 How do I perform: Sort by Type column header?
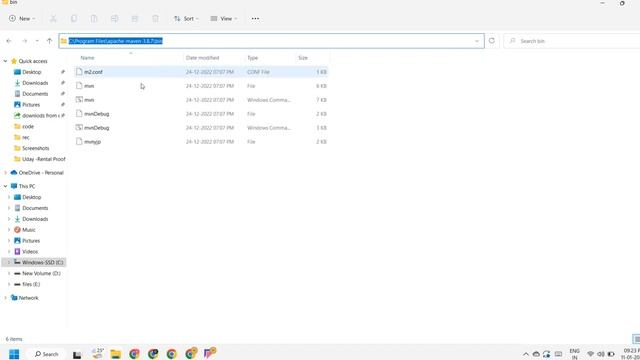tap(253, 58)
